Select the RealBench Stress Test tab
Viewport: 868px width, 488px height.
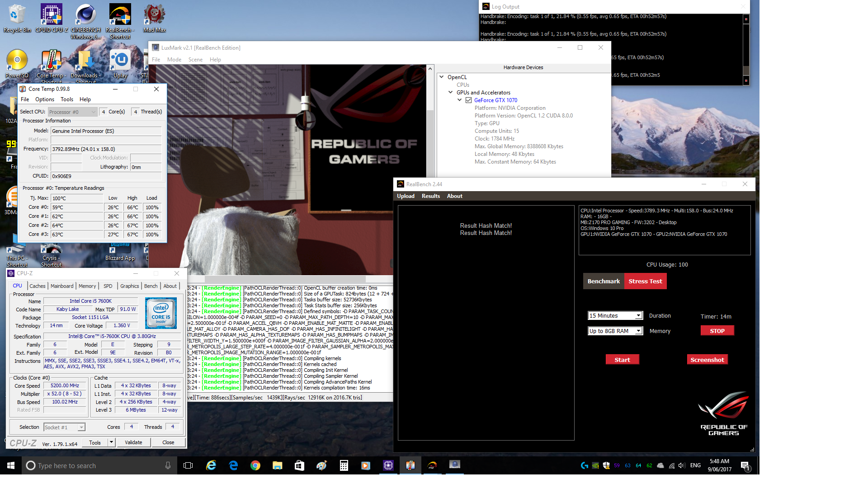645,281
